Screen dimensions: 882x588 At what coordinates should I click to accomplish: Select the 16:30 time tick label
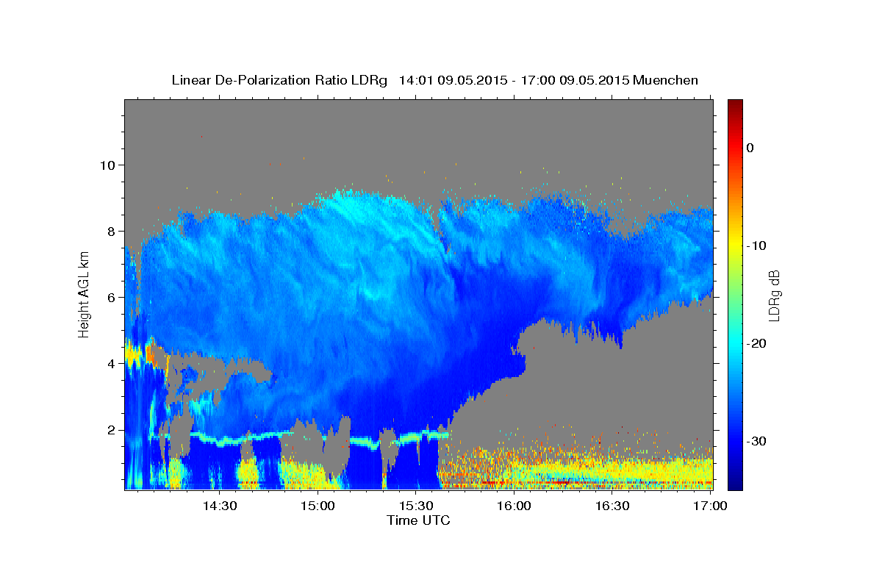click(x=612, y=506)
